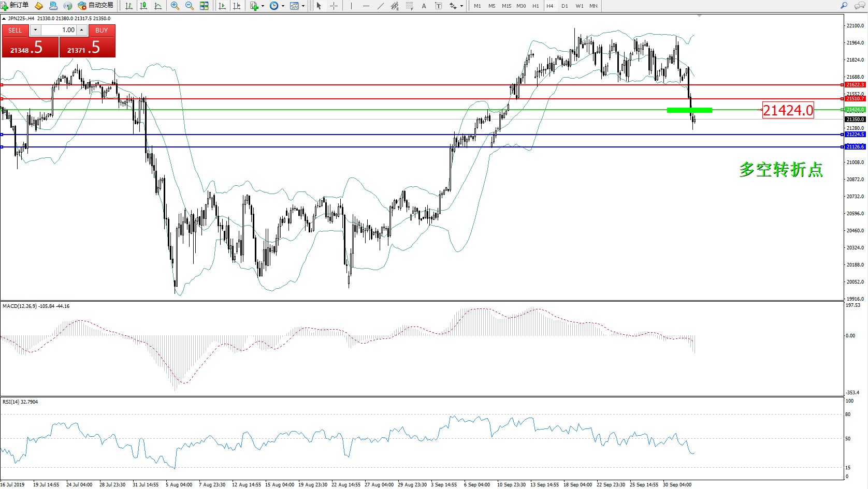Click the New Order (新订单) button
The image size is (868, 489).
[x=15, y=6]
